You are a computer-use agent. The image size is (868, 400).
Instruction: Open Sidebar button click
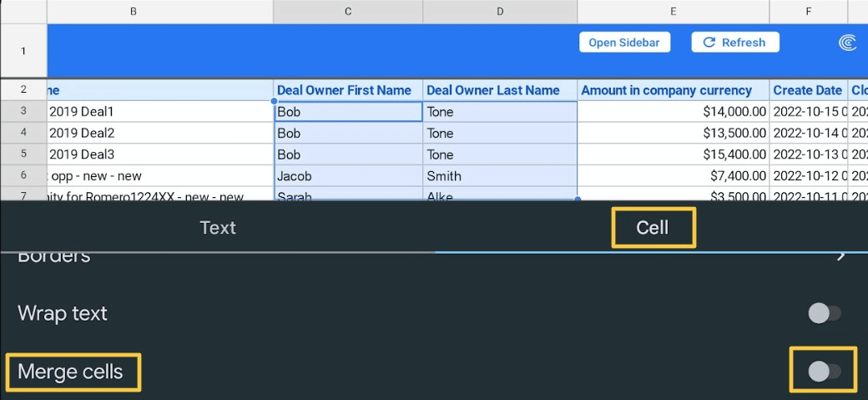(624, 43)
